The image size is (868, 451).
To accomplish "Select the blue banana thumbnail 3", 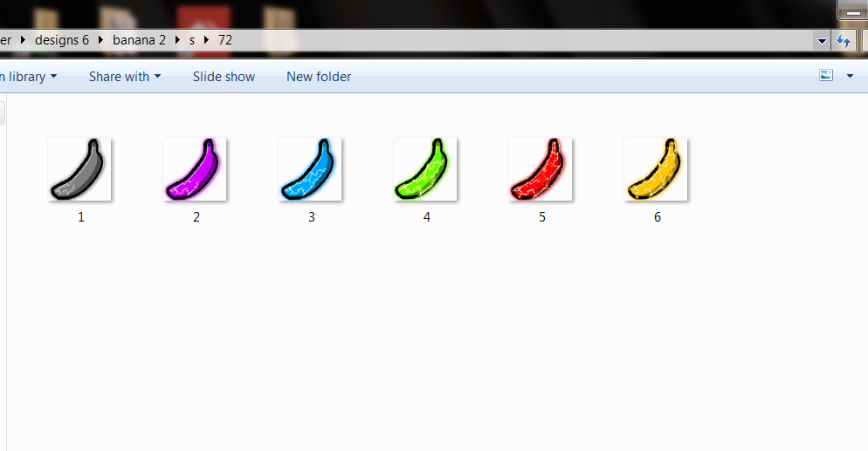I will coord(310,169).
